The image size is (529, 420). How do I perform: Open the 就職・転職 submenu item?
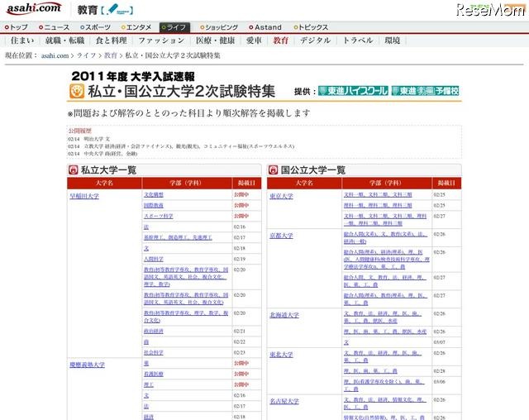pos(66,41)
